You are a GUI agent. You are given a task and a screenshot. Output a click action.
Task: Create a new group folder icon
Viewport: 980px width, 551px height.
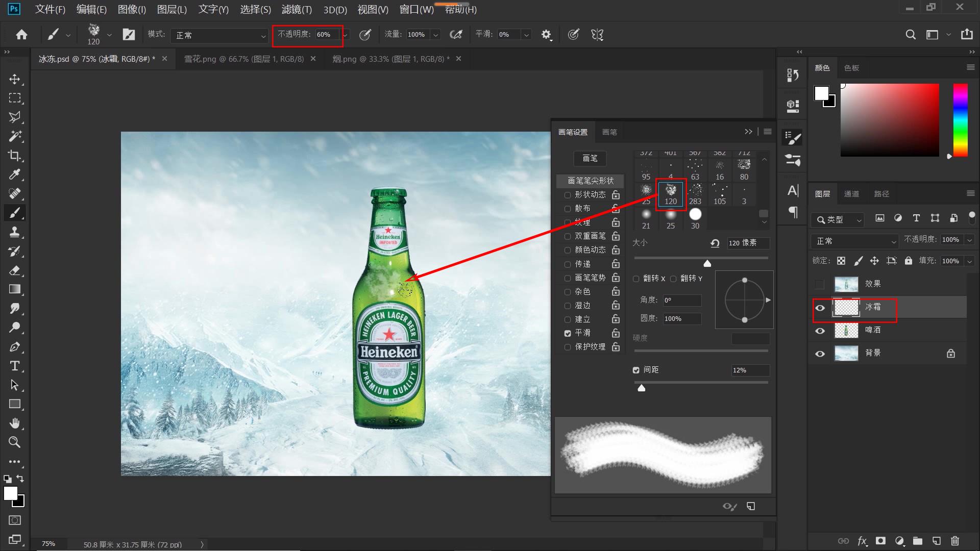pyautogui.click(x=918, y=541)
